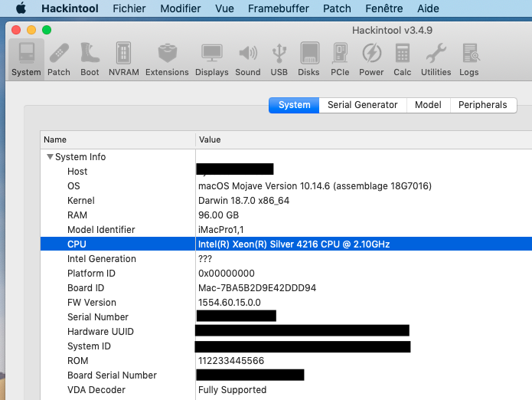
Task: Select the System tab
Action: click(294, 105)
